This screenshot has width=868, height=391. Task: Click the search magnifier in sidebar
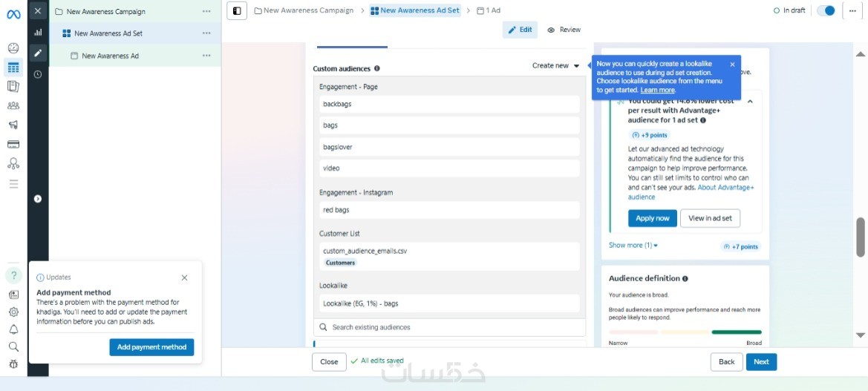point(14,346)
